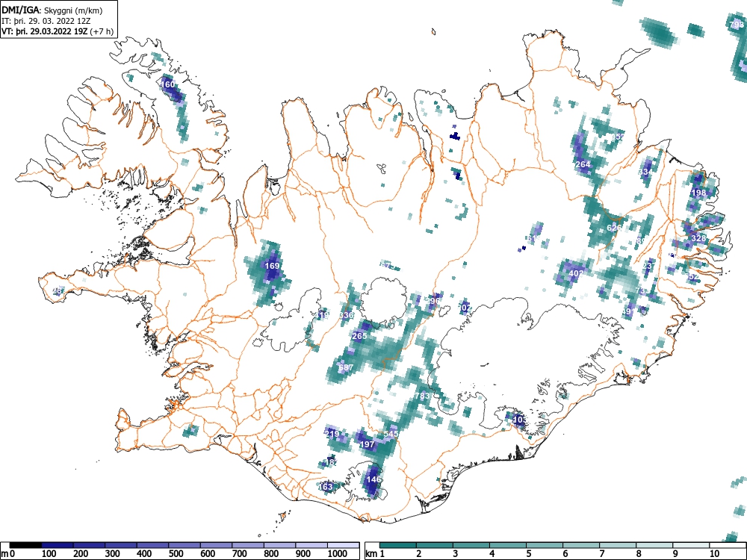Click the 146 value label on southern glacier
The image size is (747, 560).
374,479
